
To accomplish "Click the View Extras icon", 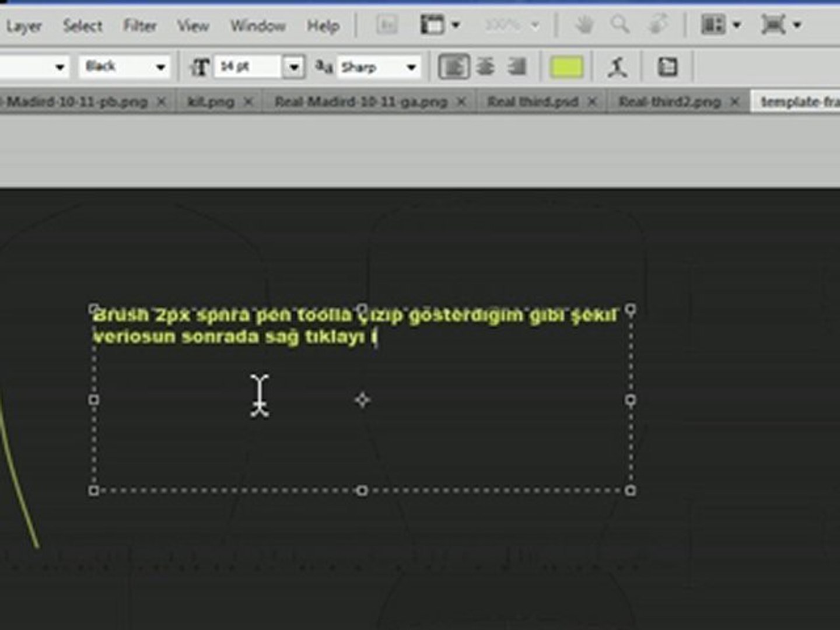I will click(x=432, y=25).
